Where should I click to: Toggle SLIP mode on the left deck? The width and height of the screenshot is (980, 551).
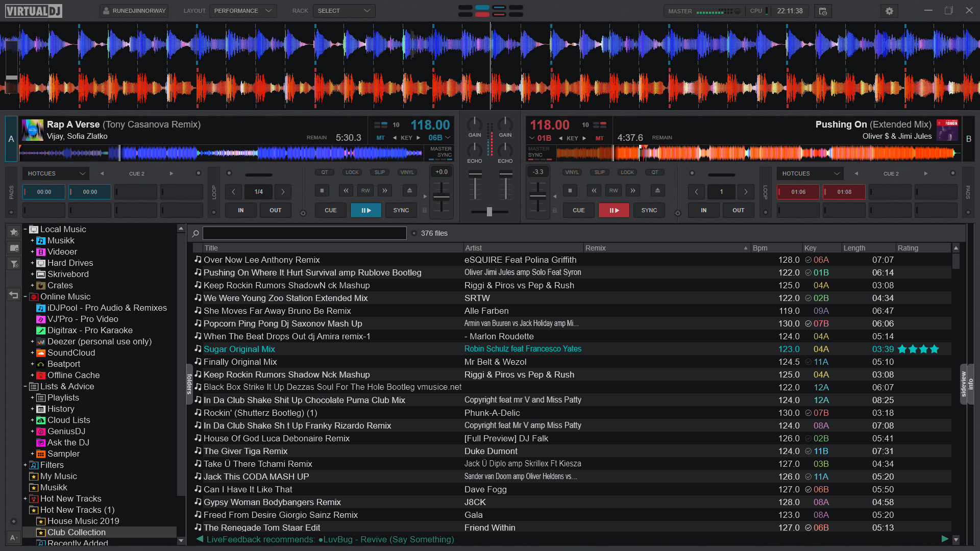[379, 172]
